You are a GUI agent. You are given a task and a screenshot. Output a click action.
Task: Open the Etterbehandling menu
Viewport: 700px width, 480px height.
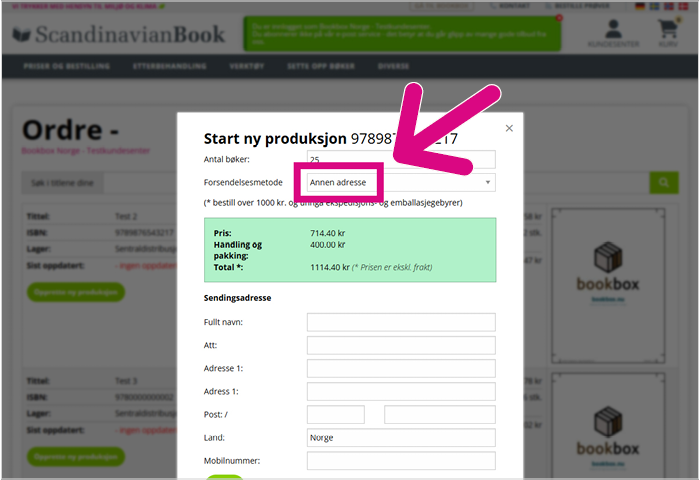coord(170,66)
